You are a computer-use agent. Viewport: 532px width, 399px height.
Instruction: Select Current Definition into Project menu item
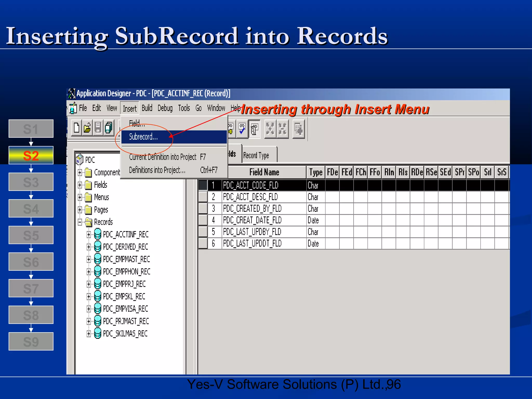tap(174, 157)
